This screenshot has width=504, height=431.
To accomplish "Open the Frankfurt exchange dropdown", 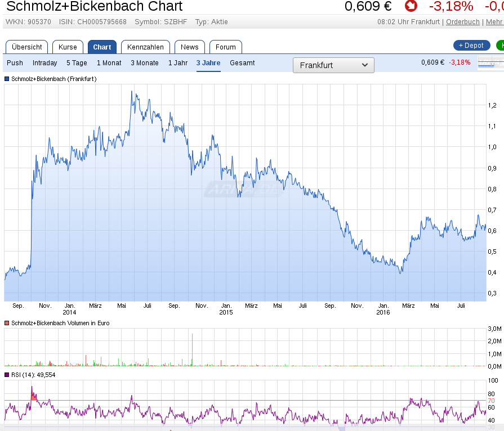I will (x=333, y=65).
